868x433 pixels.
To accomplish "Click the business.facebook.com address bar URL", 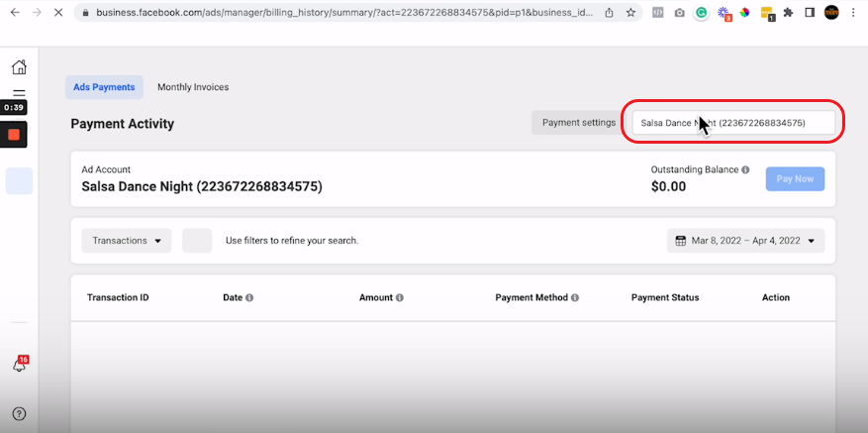I will (343, 12).
